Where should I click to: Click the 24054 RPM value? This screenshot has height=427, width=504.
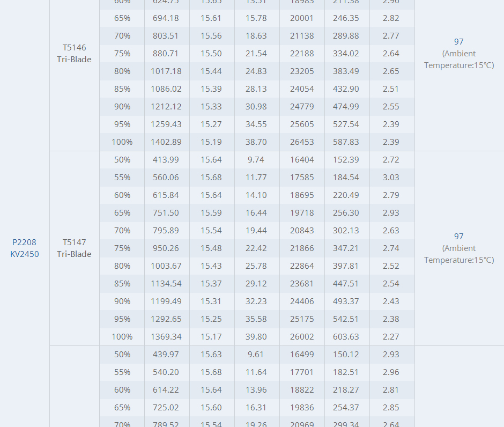(302, 89)
